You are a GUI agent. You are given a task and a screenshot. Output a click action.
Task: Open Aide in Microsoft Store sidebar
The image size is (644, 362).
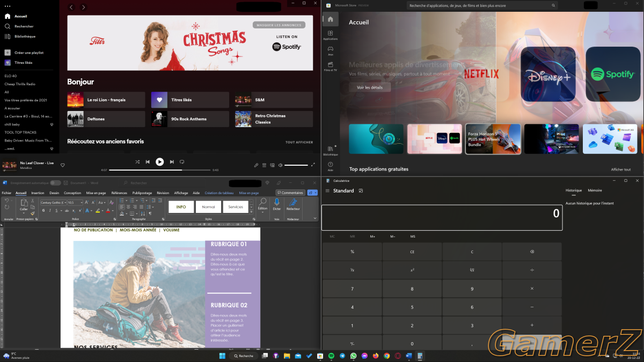pos(331,166)
